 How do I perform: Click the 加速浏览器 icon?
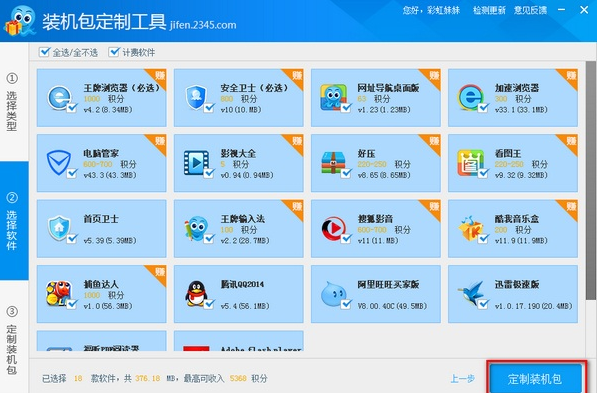coord(471,98)
